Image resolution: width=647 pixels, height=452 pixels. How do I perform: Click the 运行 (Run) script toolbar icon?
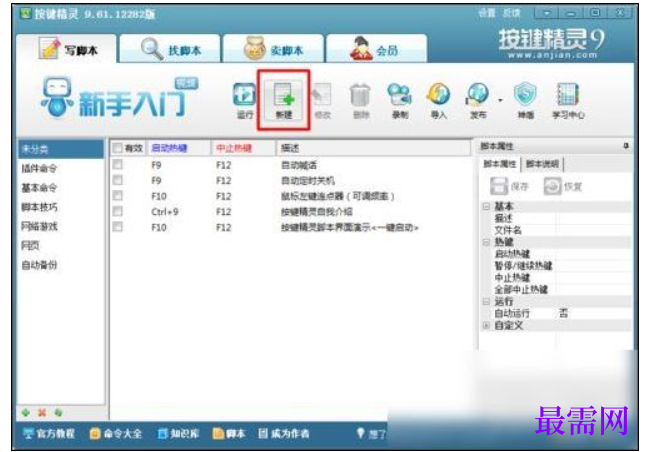[x=244, y=99]
